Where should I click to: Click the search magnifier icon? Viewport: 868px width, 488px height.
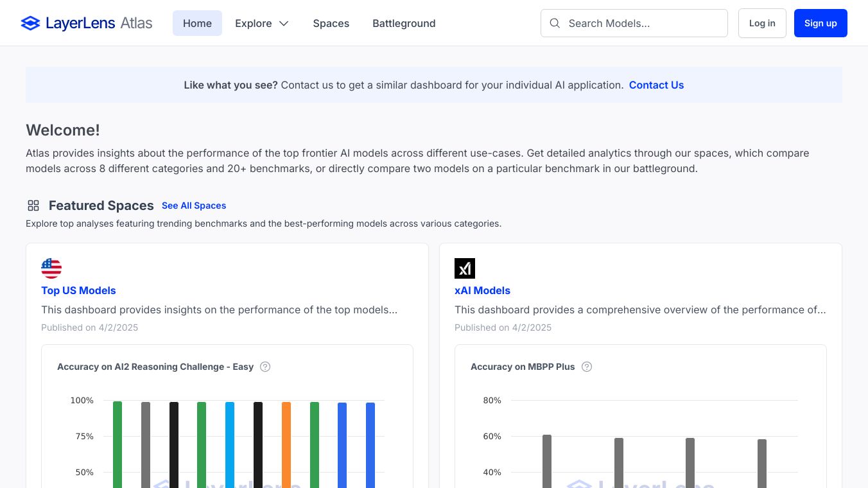coord(555,24)
